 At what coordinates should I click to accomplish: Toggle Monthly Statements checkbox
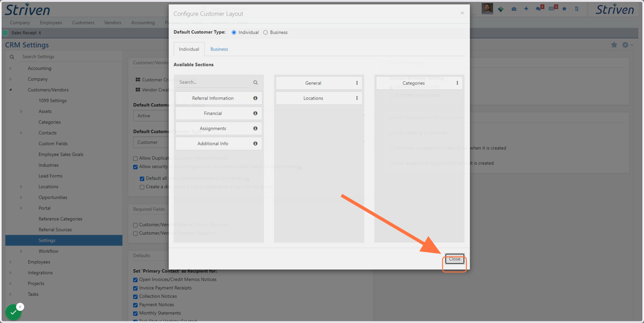(x=135, y=313)
